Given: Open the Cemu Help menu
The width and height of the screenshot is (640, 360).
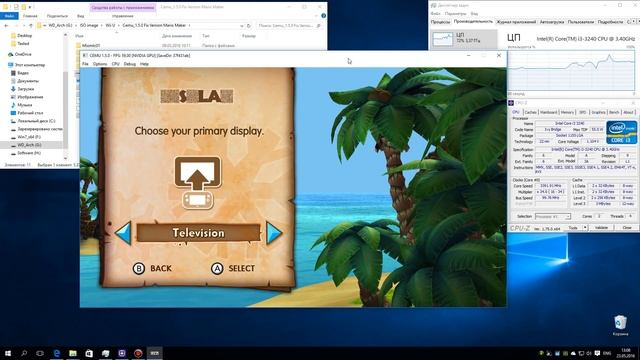Looking at the screenshot, I should pos(144,64).
